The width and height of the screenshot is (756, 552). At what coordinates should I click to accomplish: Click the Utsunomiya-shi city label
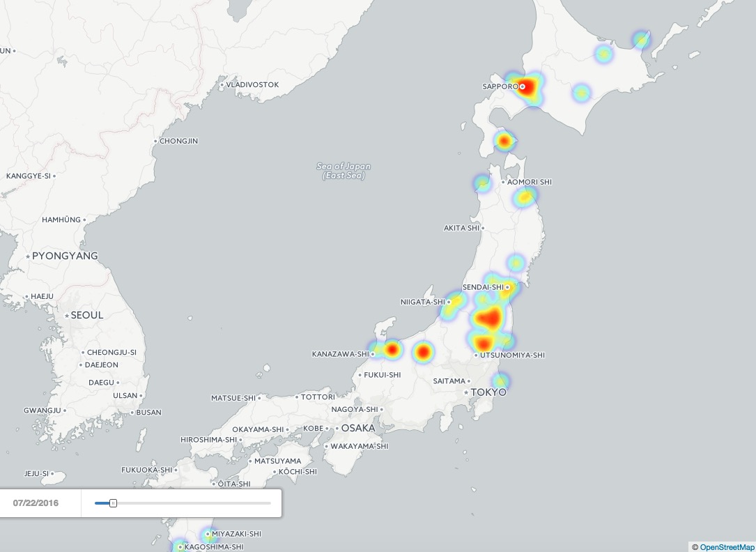click(x=512, y=355)
